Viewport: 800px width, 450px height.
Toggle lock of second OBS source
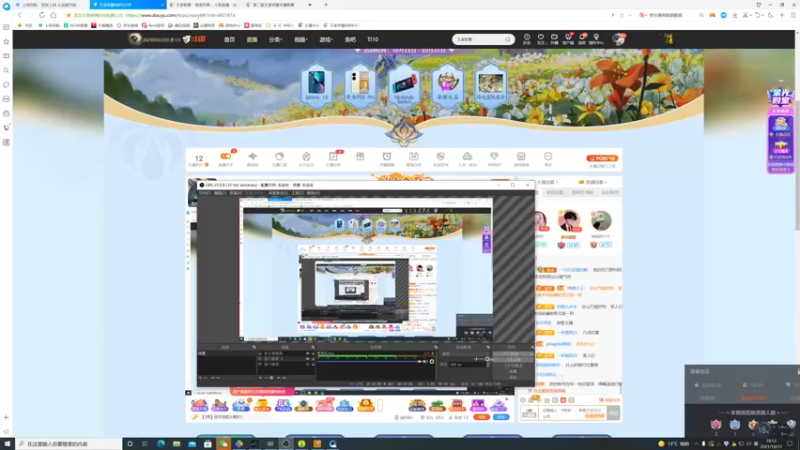[x=313, y=359]
